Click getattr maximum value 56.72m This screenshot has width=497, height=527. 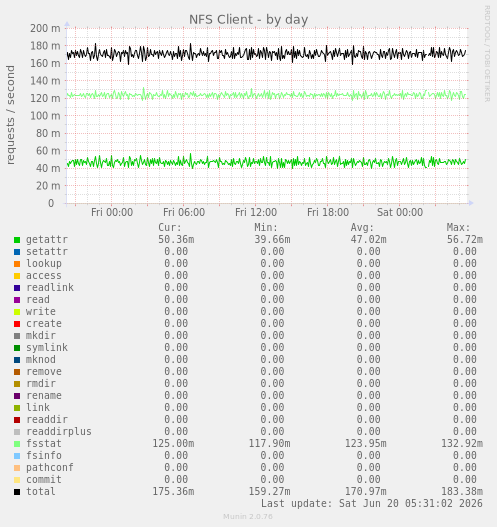(x=465, y=240)
